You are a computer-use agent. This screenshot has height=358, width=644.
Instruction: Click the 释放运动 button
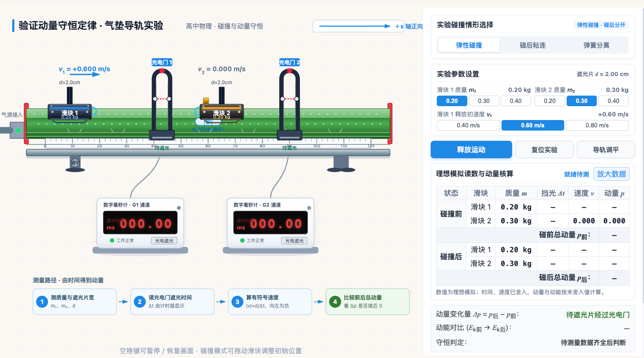[471, 150]
